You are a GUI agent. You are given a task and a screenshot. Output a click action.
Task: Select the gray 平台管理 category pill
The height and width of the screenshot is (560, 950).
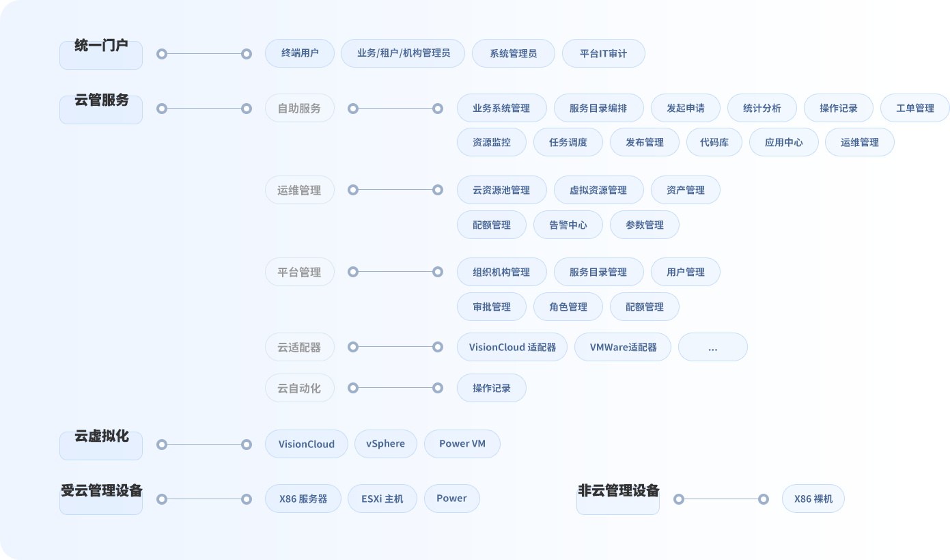pyautogui.click(x=300, y=272)
